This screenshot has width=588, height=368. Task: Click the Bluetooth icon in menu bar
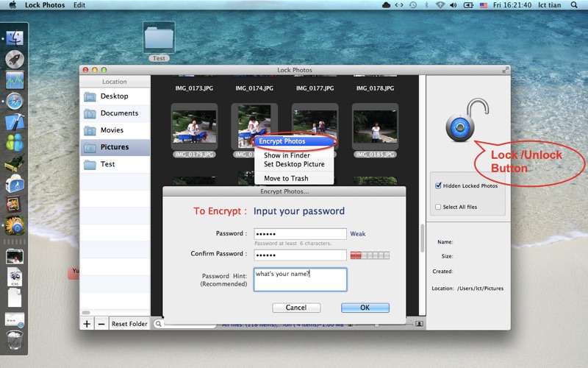coord(426,5)
